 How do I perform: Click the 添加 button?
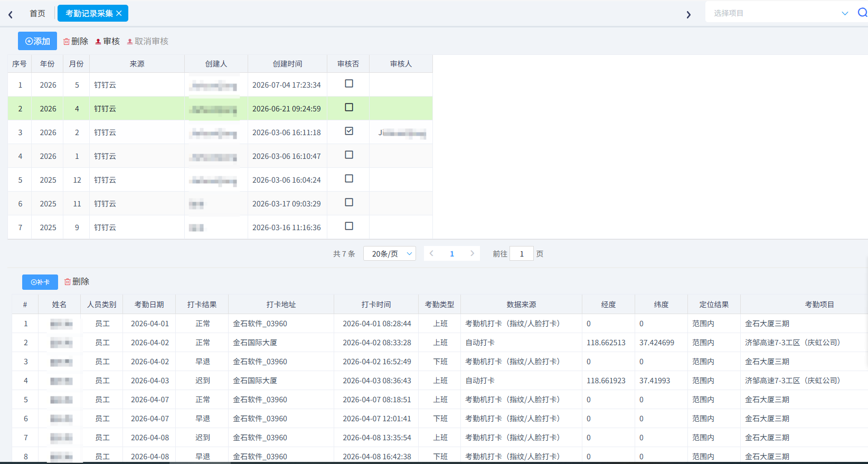(x=37, y=41)
